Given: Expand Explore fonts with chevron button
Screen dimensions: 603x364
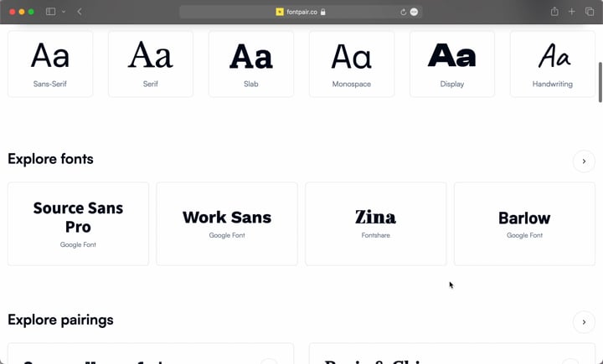Looking at the screenshot, I should [x=584, y=161].
